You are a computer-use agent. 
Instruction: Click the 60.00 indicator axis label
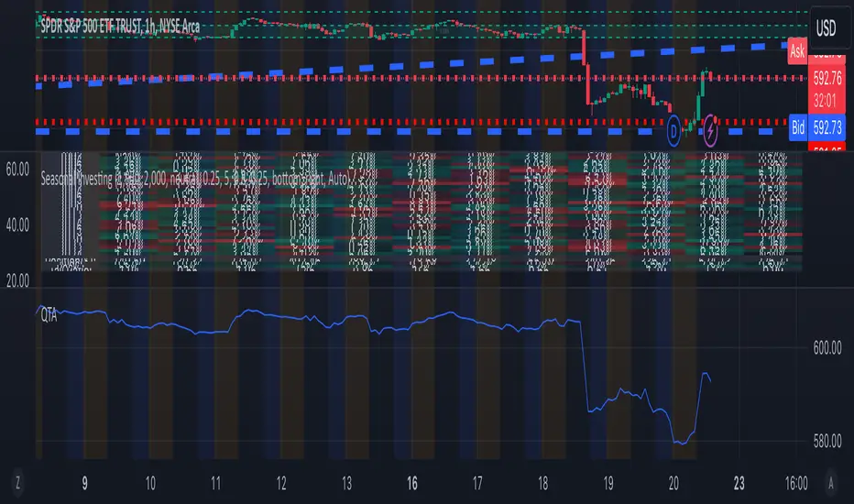[17, 170]
